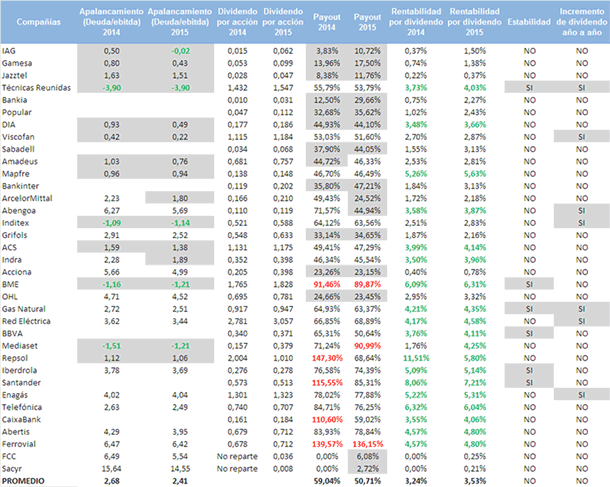
Task: Click the Repsol company name cell
Action: [x=15, y=358]
